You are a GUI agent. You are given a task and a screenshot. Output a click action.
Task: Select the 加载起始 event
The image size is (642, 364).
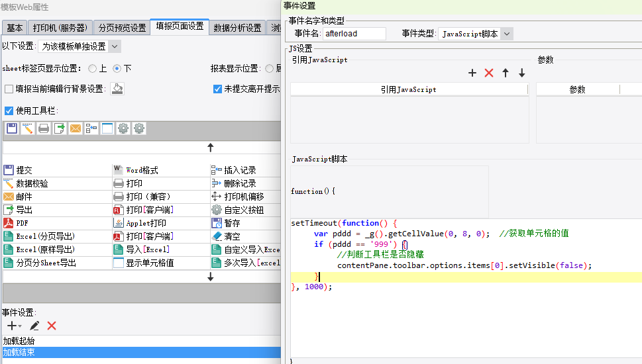(x=142, y=341)
